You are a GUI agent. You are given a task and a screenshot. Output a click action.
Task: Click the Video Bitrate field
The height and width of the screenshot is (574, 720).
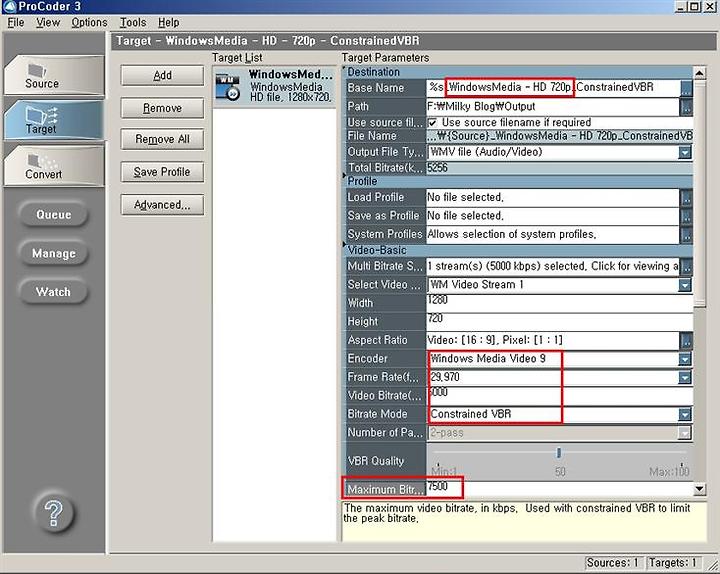(x=560, y=395)
